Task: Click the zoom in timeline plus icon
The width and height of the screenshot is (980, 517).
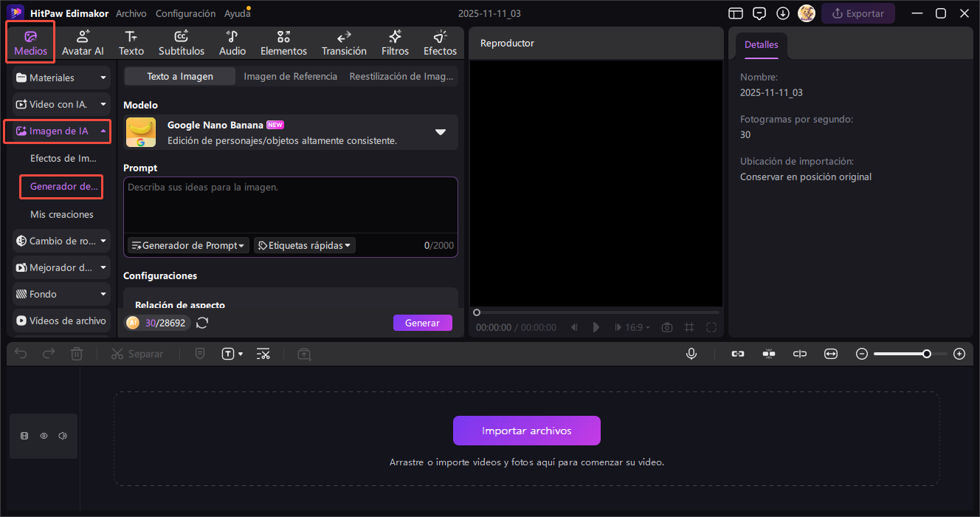Action: 959,354
